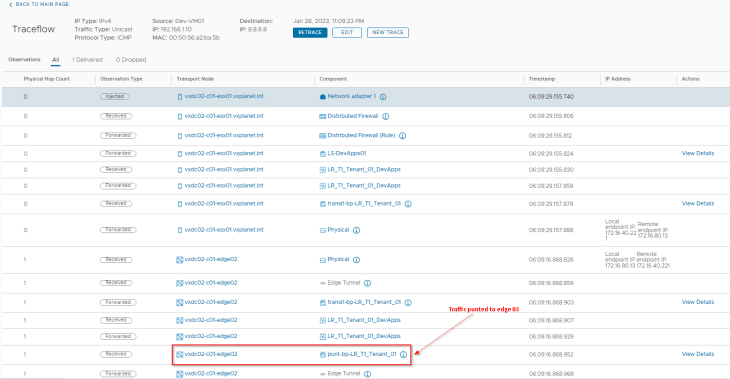Click edge node icon in row 06:09:16.868.929
730x379 pixels.
click(179, 337)
